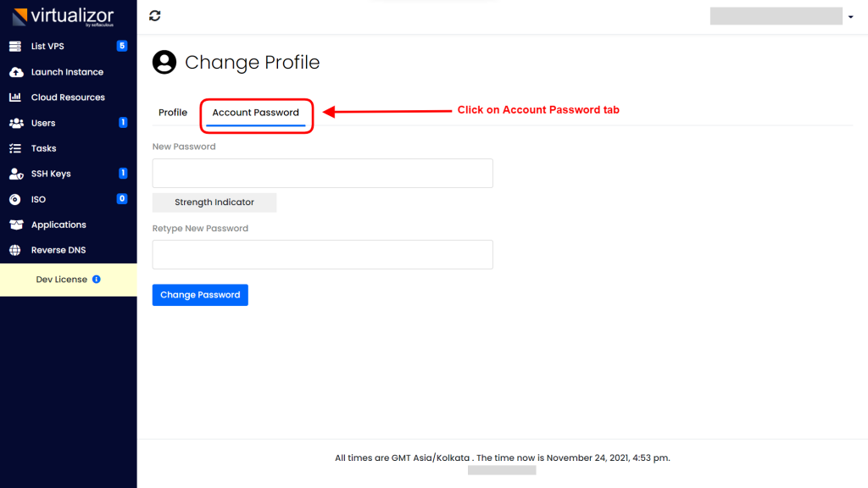The width and height of the screenshot is (868, 488).
Task: Open the ISO disc icon
Action: (15, 199)
